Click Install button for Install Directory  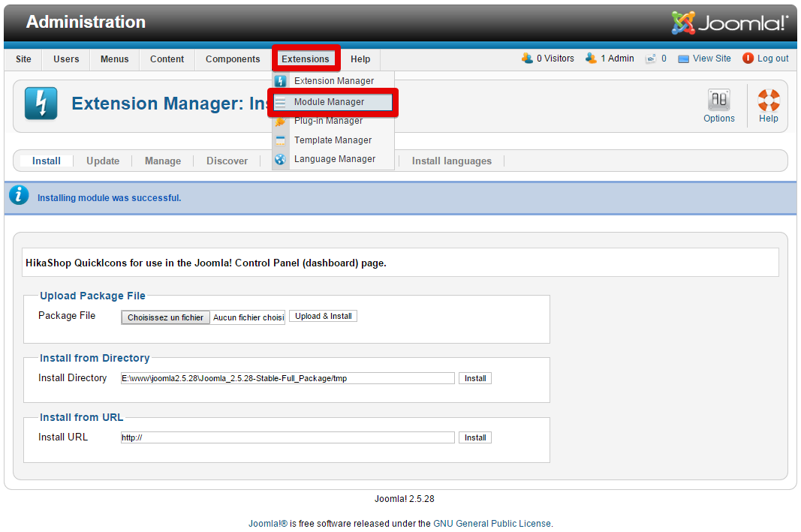(475, 378)
